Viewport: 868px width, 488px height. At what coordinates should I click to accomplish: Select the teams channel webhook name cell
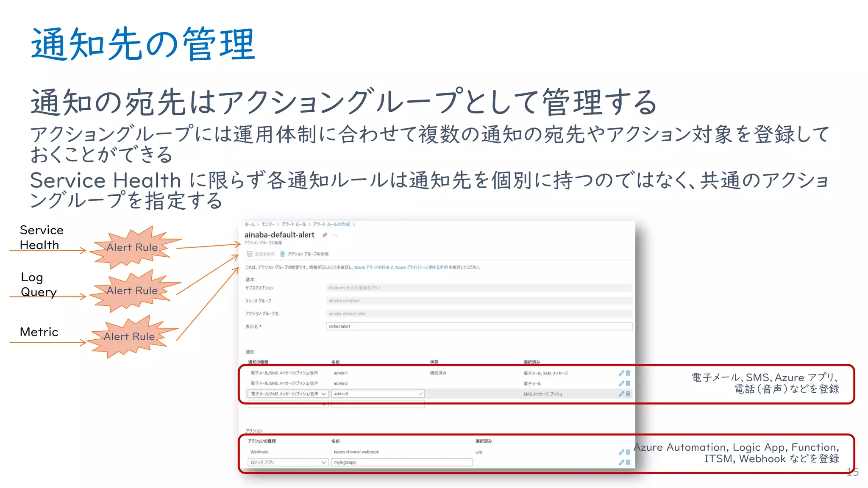[x=356, y=452]
